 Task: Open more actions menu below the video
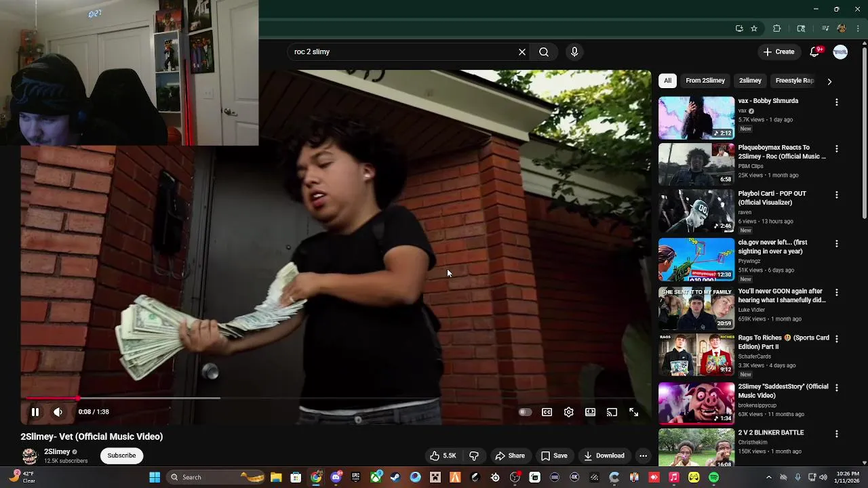643,455
